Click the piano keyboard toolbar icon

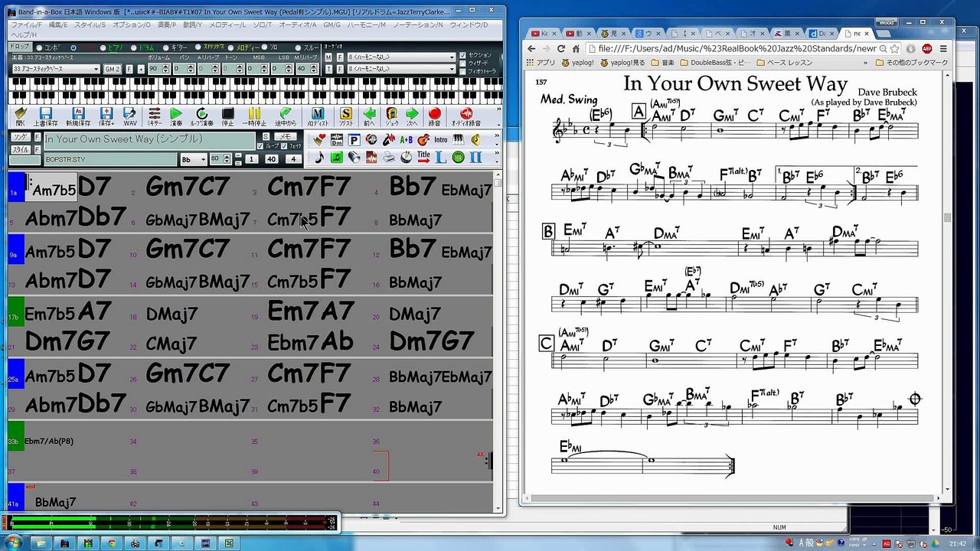click(458, 140)
